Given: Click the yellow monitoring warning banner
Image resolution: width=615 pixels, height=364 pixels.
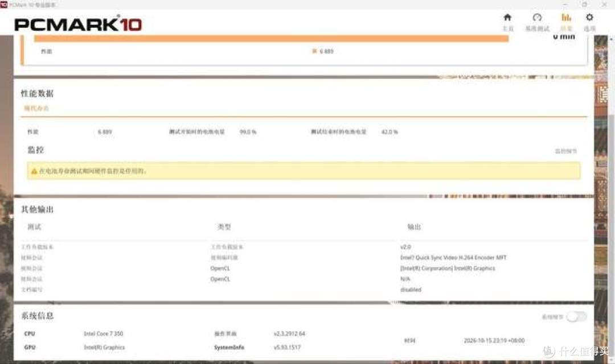Looking at the screenshot, I should 304,171.
